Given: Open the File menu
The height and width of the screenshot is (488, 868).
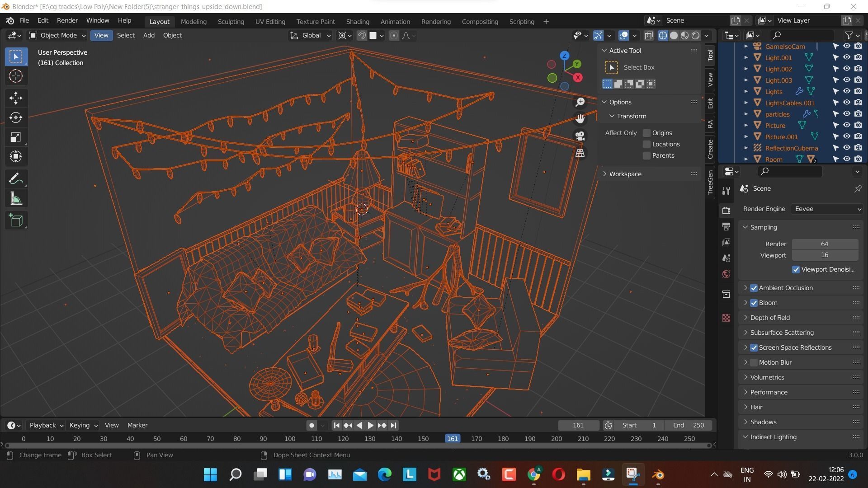Looking at the screenshot, I should 24,21.
